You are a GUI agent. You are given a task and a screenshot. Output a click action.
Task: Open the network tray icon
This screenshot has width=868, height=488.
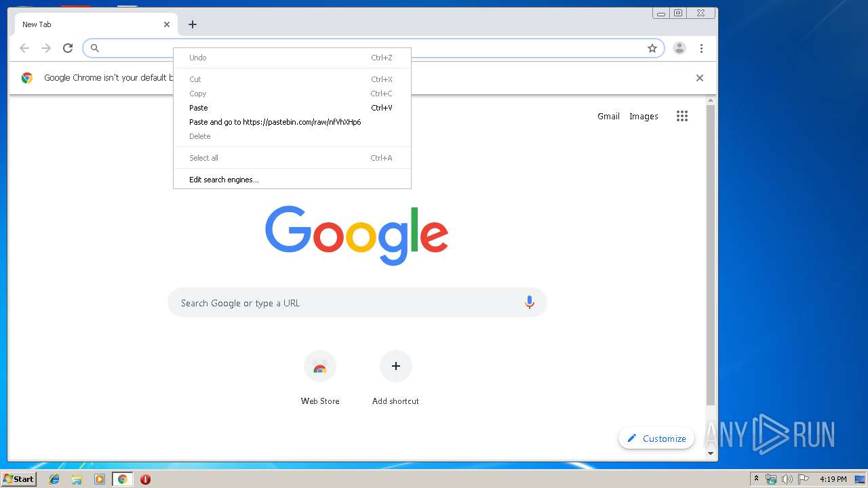(x=771, y=479)
